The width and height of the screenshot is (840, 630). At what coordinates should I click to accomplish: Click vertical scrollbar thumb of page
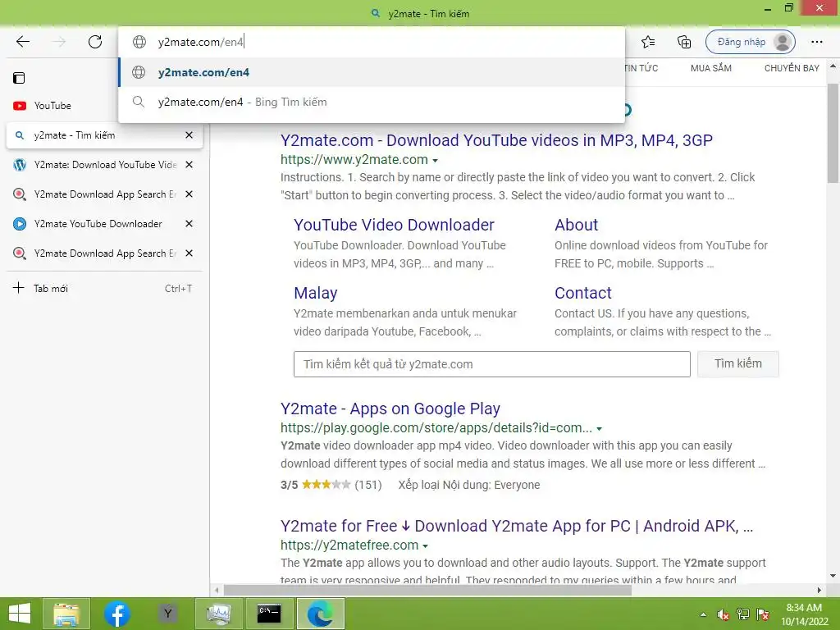[833, 134]
